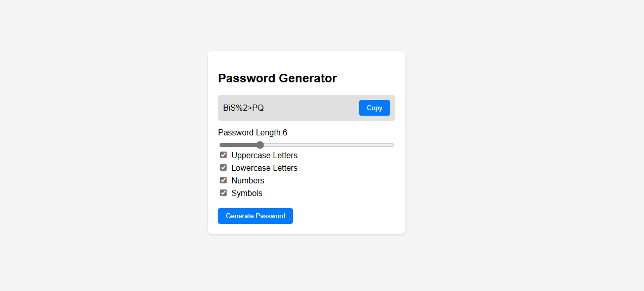This screenshot has width=644, height=291.
Task: Untick the Symbols checkbox
Action: pyautogui.click(x=223, y=193)
